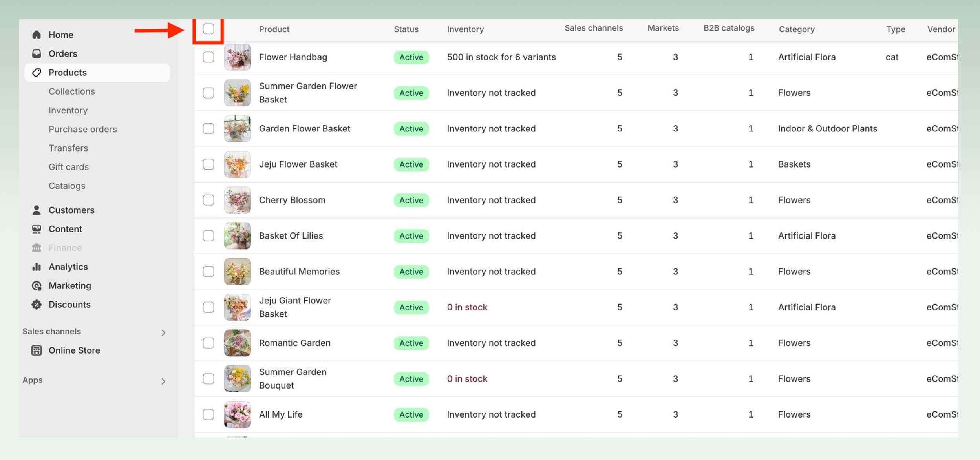Tick the All My Life checkbox
The height and width of the screenshot is (460, 980).
(208, 414)
